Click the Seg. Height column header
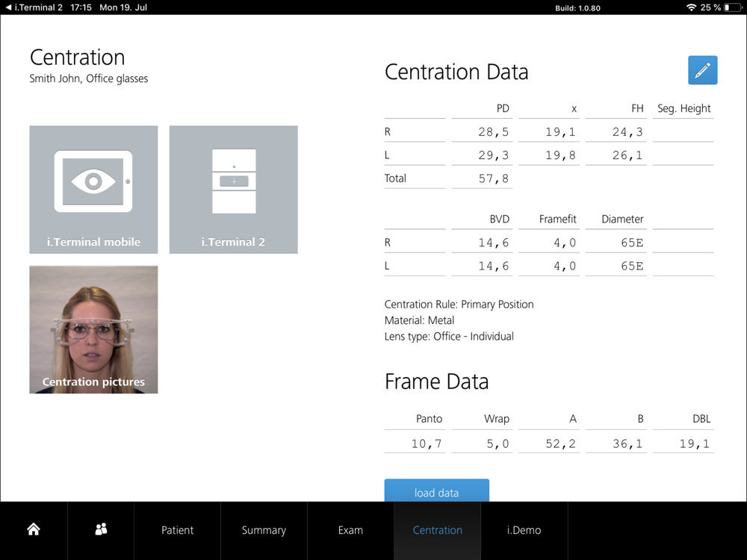The width and height of the screenshot is (747, 560). coord(684,108)
